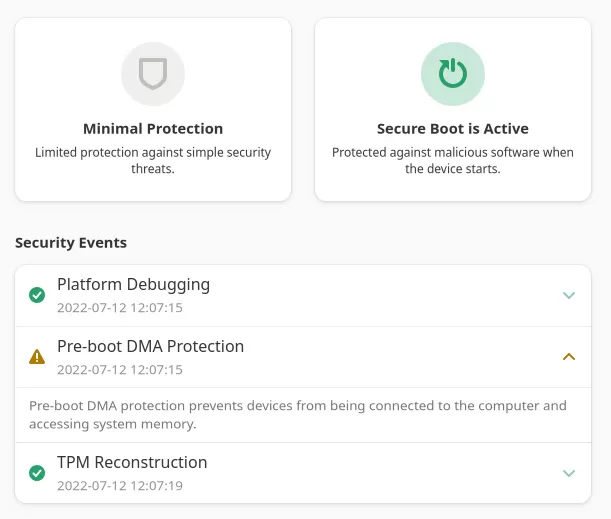
Task: Click the 12:07:19 timestamp under TPM Reconstruction
Action: pos(120,486)
